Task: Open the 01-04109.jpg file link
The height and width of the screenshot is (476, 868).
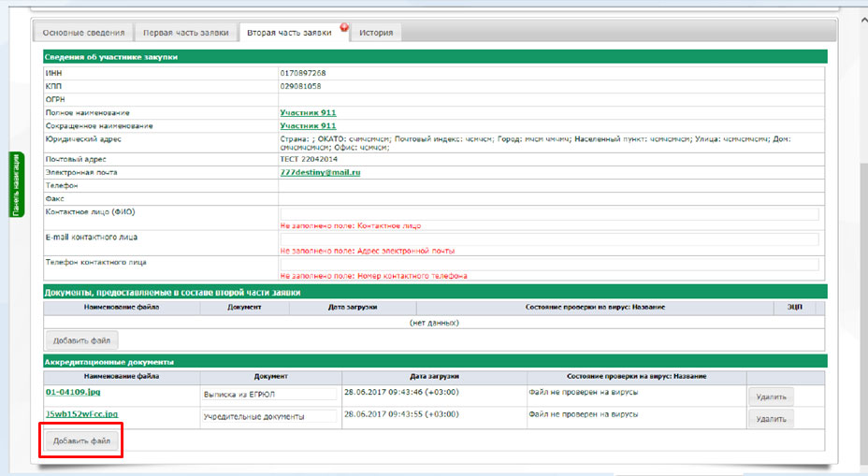Action: point(71,392)
